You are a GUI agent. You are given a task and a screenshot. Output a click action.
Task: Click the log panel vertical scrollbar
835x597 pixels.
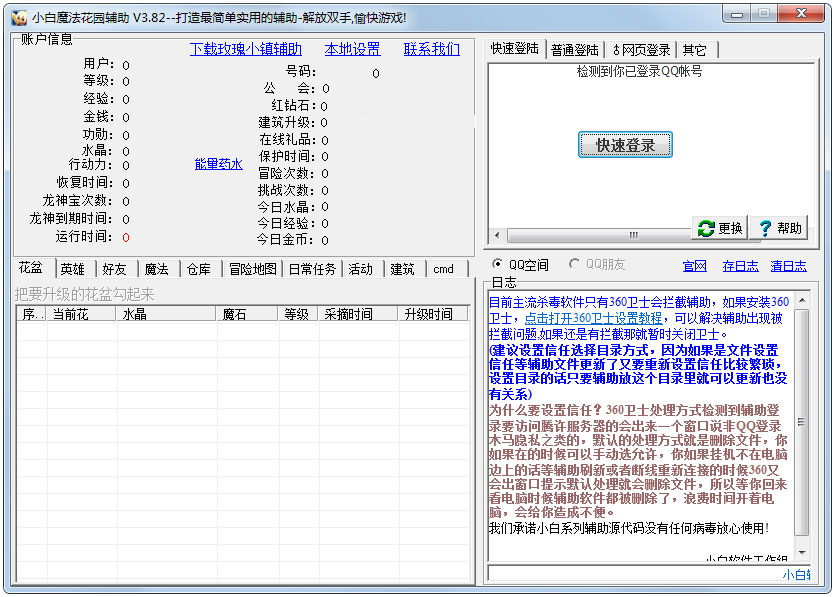[802, 420]
